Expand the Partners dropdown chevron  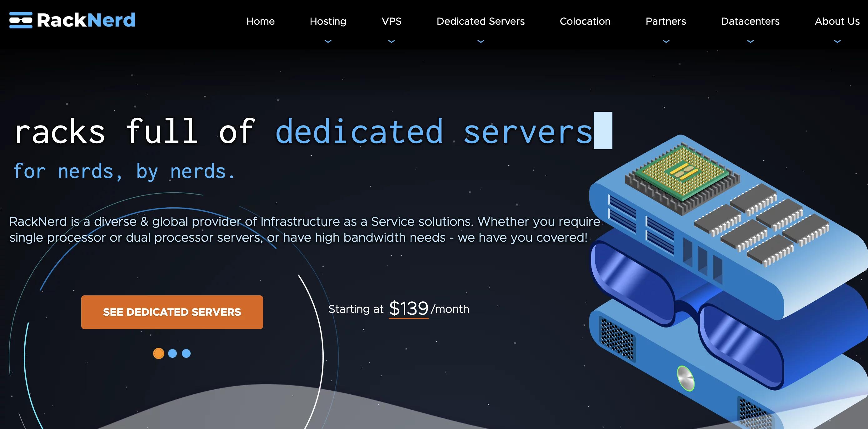point(666,42)
